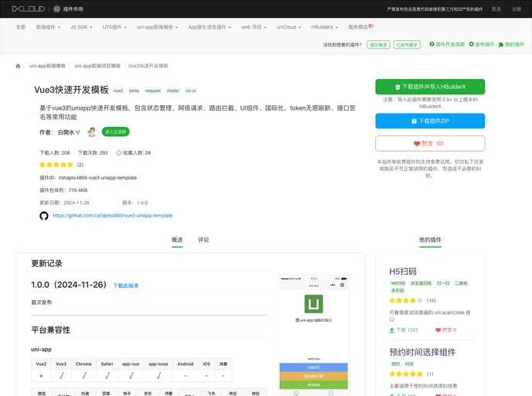Click the router tag
This screenshot has width=532, height=396.
click(x=173, y=90)
